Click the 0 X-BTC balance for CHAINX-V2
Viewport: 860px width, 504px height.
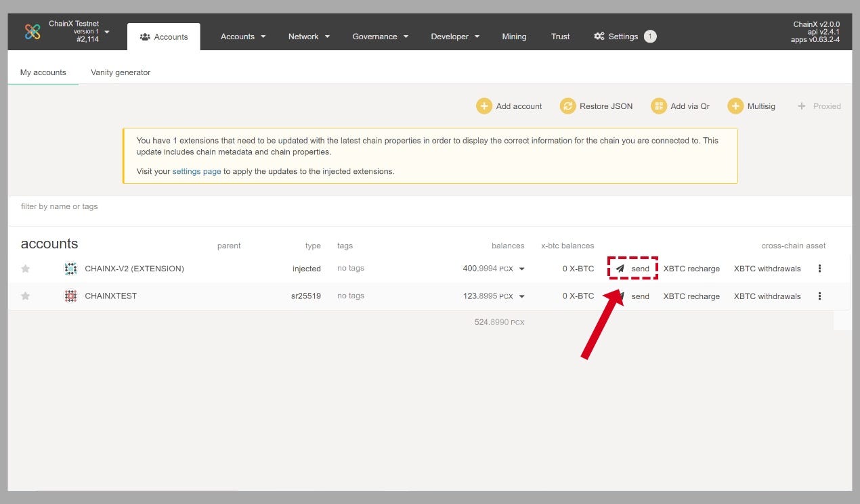tap(578, 269)
